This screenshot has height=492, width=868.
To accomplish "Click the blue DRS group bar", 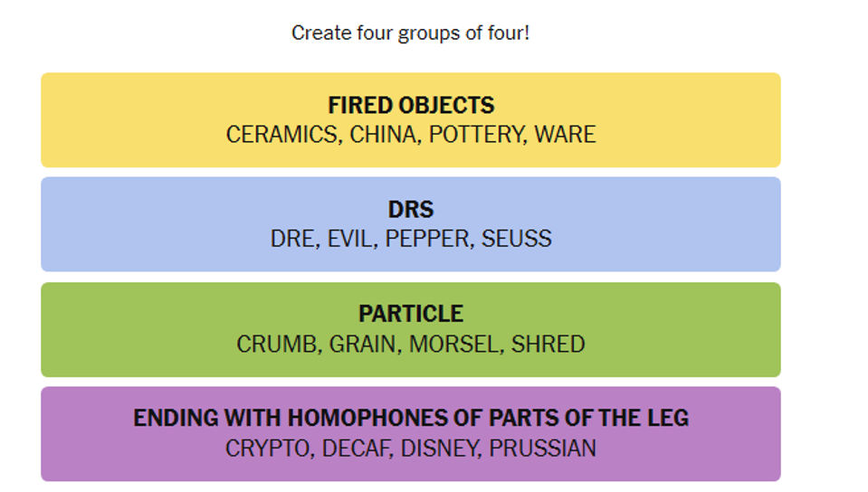I will click(x=411, y=224).
